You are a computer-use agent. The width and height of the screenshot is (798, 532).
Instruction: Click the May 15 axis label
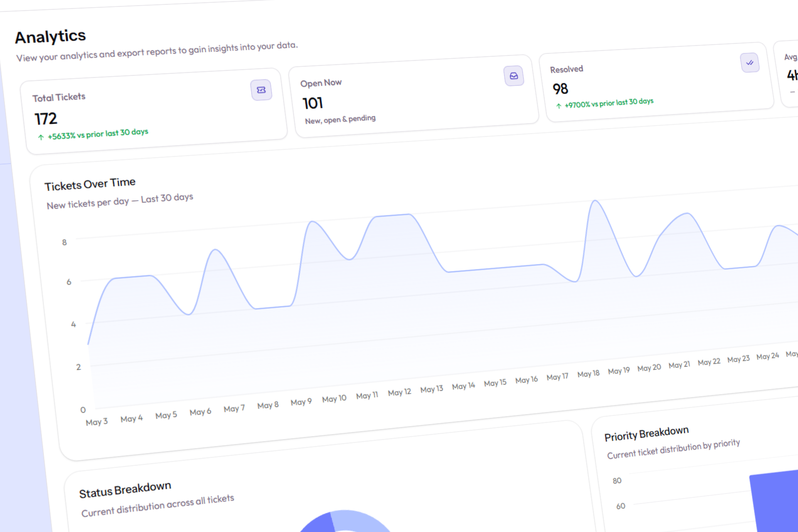click(x=495, y=383)
